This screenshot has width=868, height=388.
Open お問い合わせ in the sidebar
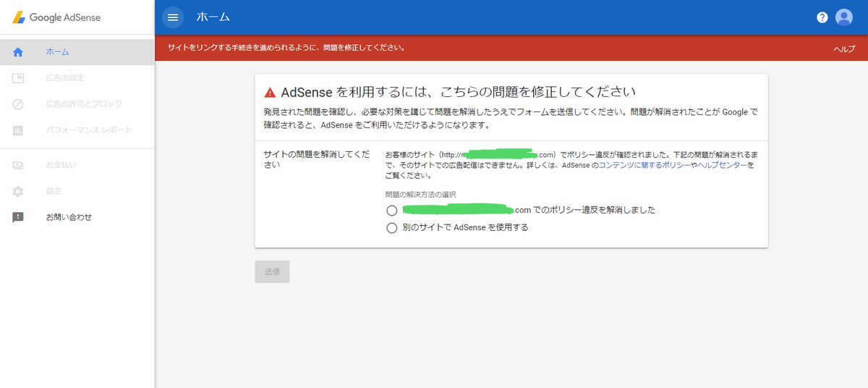[77, 217]
